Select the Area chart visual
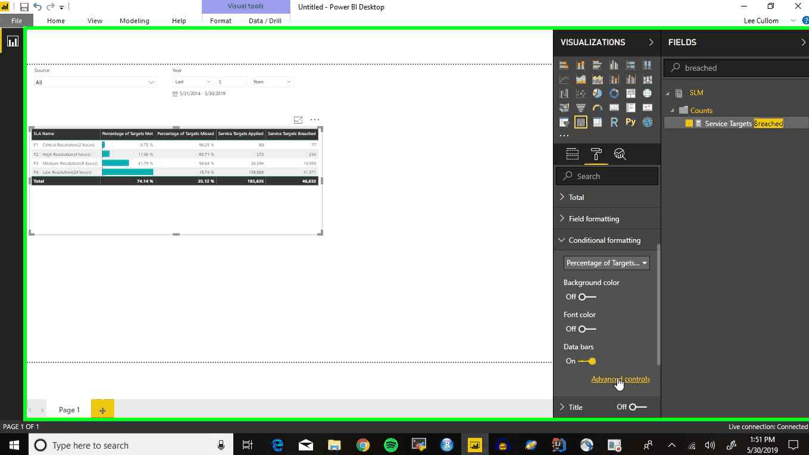Image resolution: width=809 pixels, height=455 pixels. click(580, 79)
